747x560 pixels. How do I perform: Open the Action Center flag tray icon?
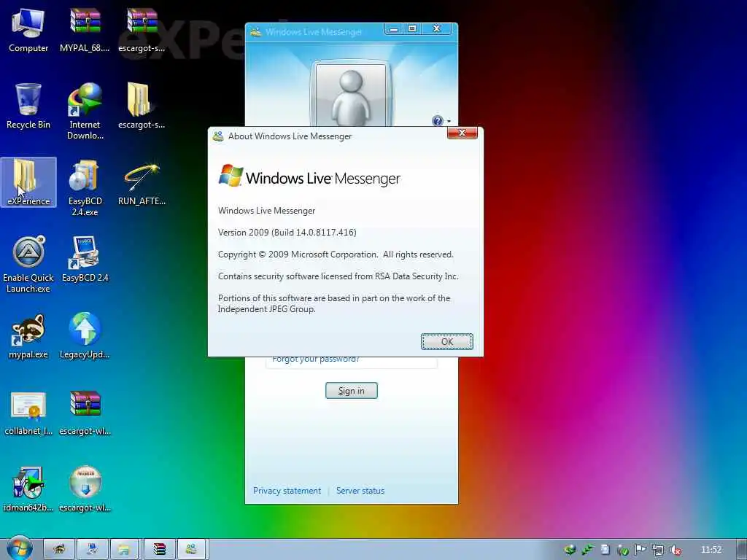[640, 550]
